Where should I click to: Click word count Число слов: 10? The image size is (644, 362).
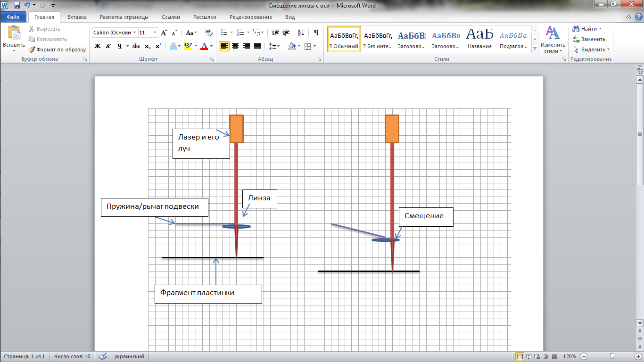pyautogui.click(x=72, y=356)
